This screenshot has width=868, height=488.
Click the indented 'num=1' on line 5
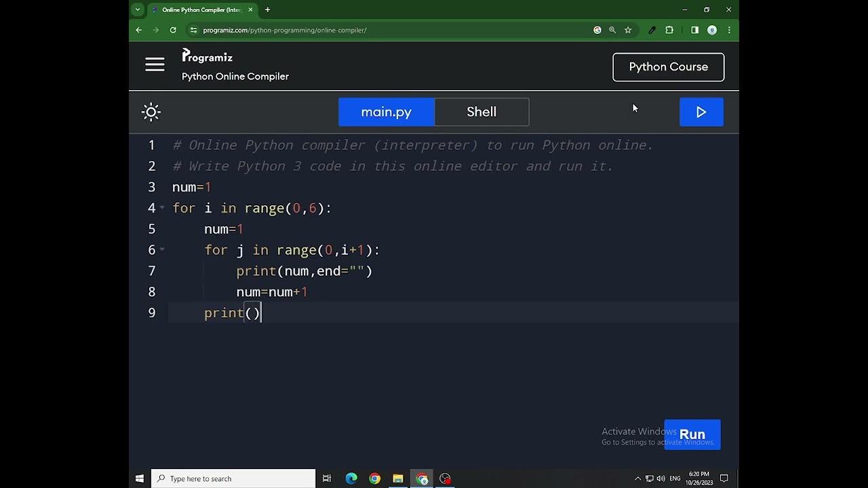(224, 229)
